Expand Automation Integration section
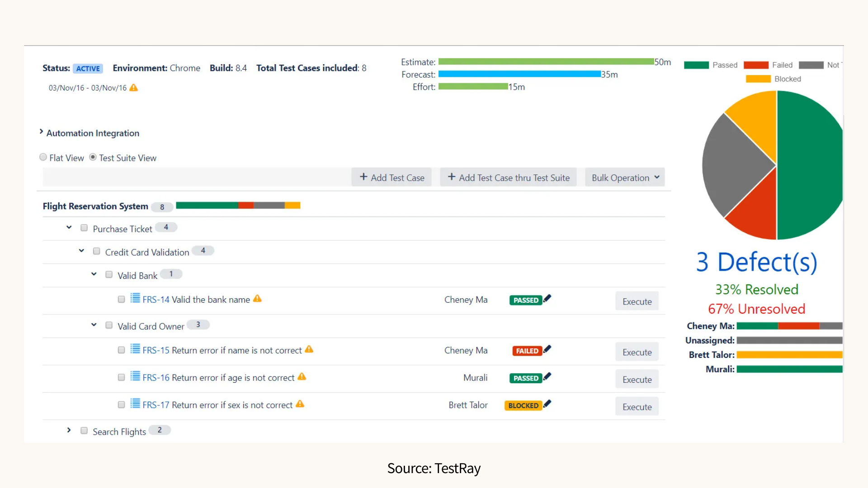Image resolution: width=868 pixels, height=488 pixels. coord(41,132)
